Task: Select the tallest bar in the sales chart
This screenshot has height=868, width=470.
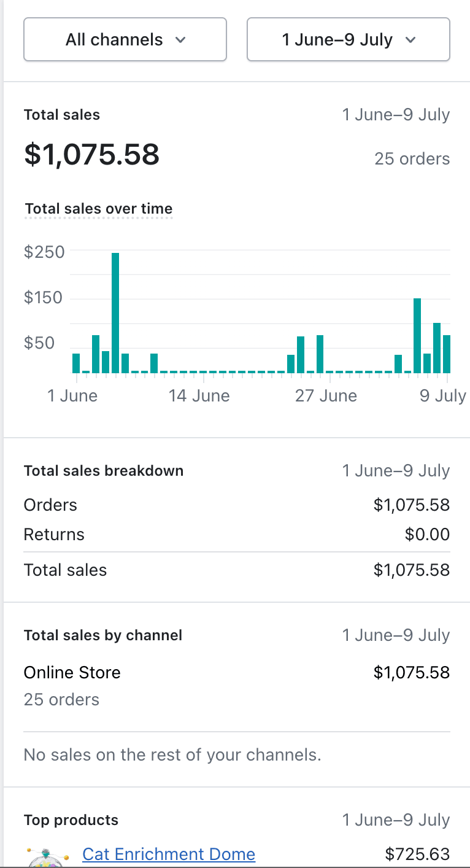Action: [x=115, y=312]
